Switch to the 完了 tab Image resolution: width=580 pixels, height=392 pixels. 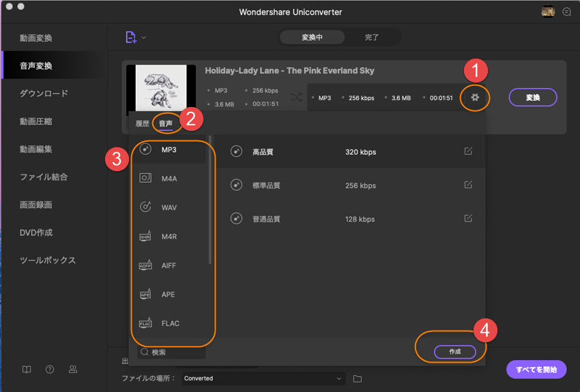coord(372,37)
